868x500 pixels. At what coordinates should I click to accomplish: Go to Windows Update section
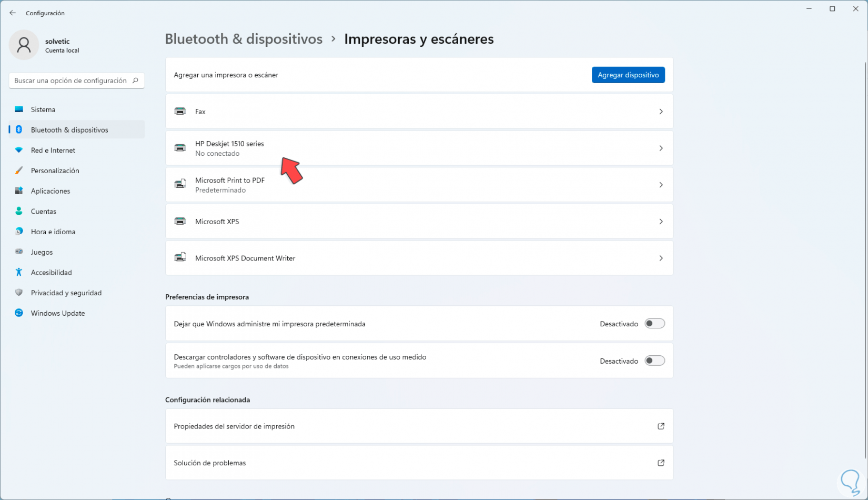coord(57,313)
